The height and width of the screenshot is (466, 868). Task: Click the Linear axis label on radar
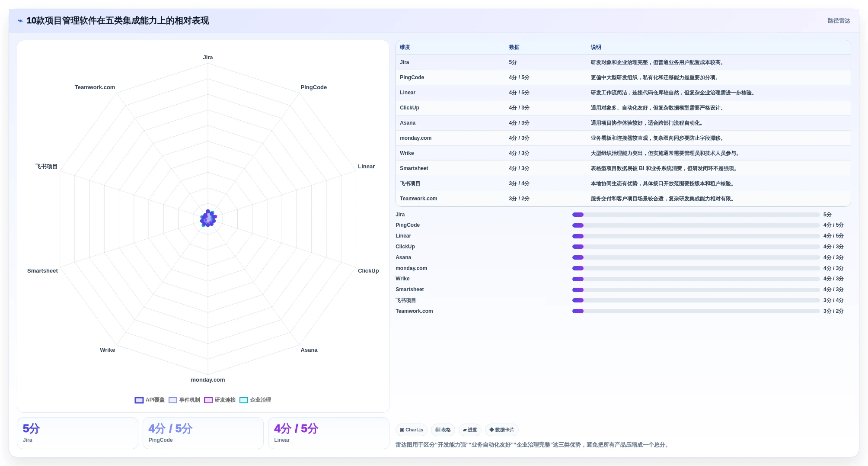tap(366, 167)
